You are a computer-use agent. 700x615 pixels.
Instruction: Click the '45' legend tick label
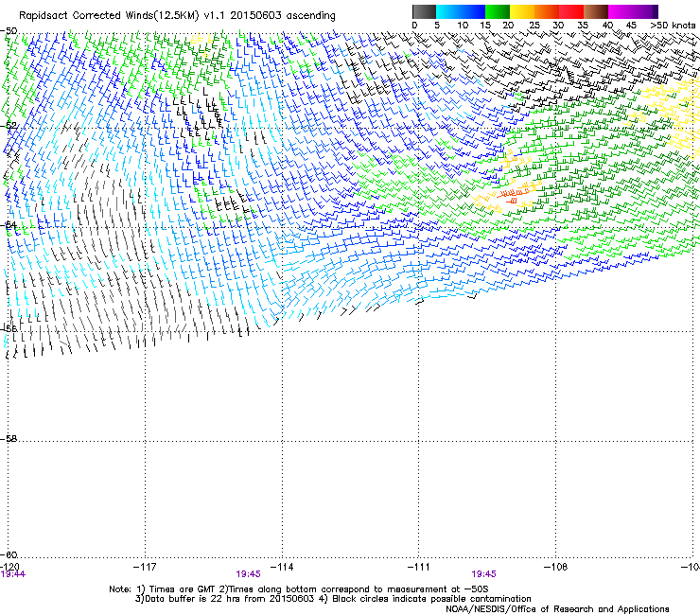click(x=631, y=26)
